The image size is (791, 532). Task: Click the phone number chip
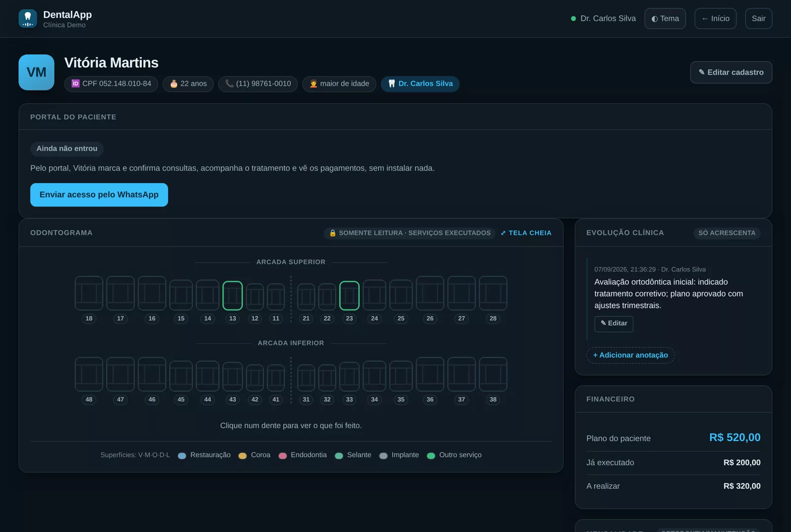(258, 84)
